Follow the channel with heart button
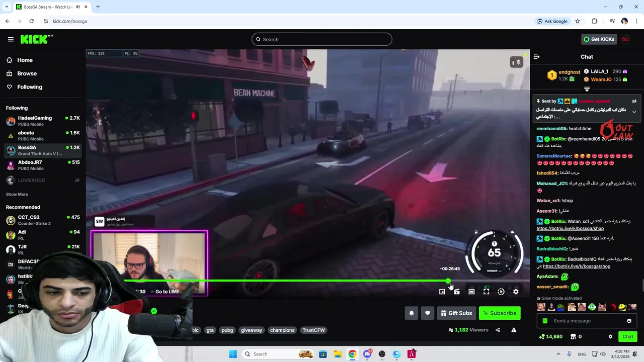Screen dimensions: 644x362 coord(428,313)
